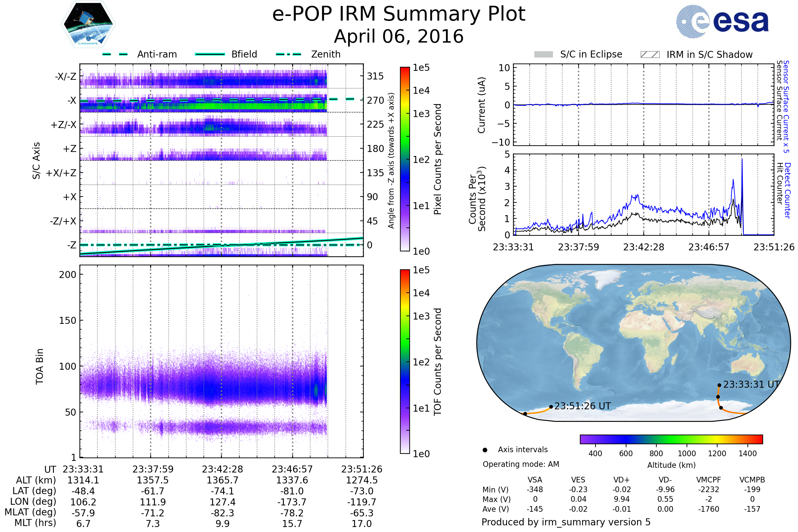The image size is (798, 532).
Task: Click the CASSIOPE mission hexagon logo
Action: (88, 24)
